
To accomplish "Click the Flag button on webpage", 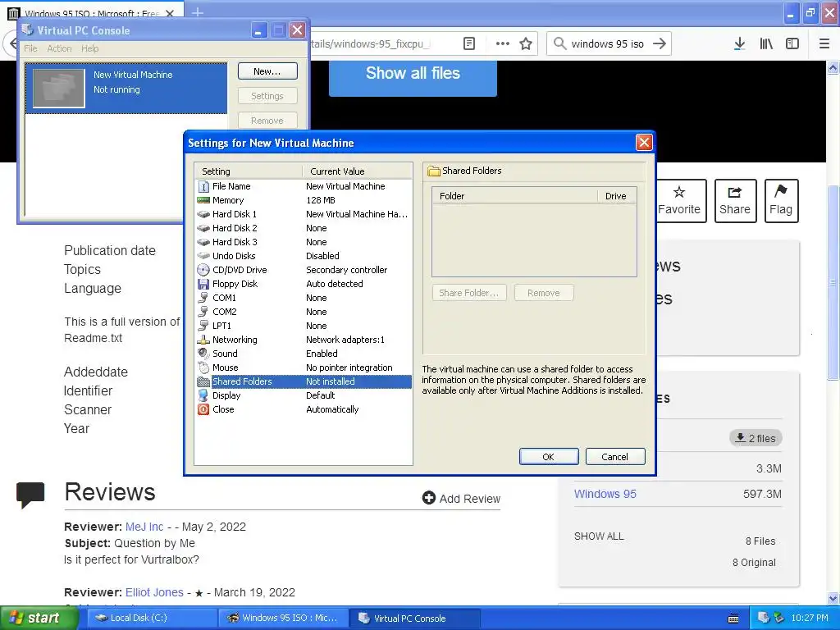I will 781,200.
